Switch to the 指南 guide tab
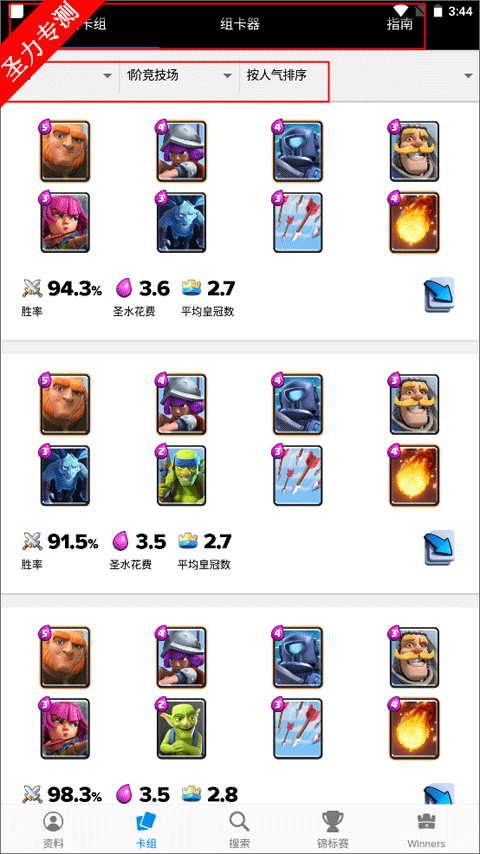The height and width of the screenshot is (854, 480). 399,24
